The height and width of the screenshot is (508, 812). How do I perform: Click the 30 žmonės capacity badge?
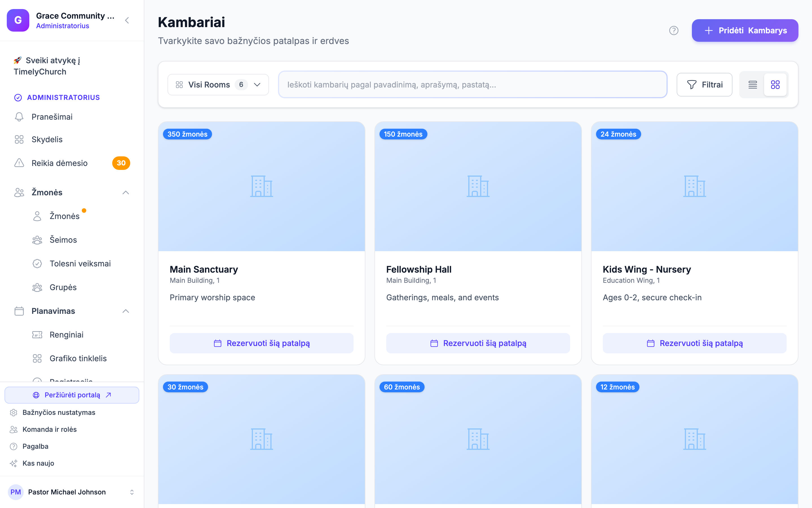(186, 387)
